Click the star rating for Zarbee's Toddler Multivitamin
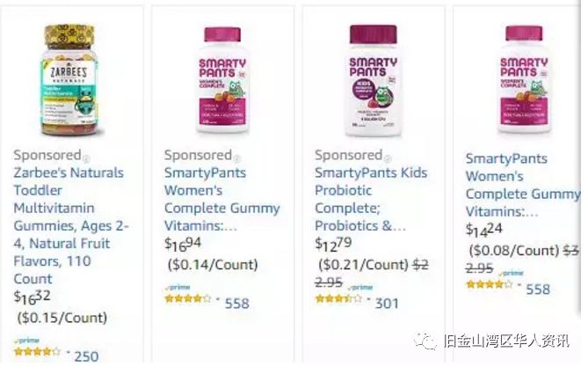 pyautogui.click(x=36, y=352)
